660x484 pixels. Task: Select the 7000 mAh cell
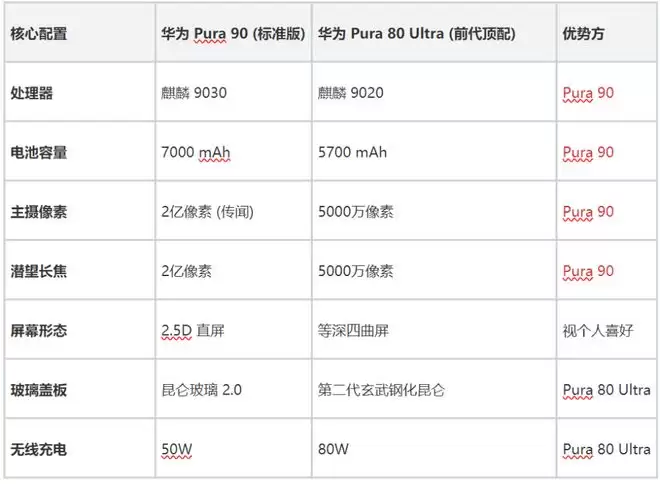coord(194,153)
